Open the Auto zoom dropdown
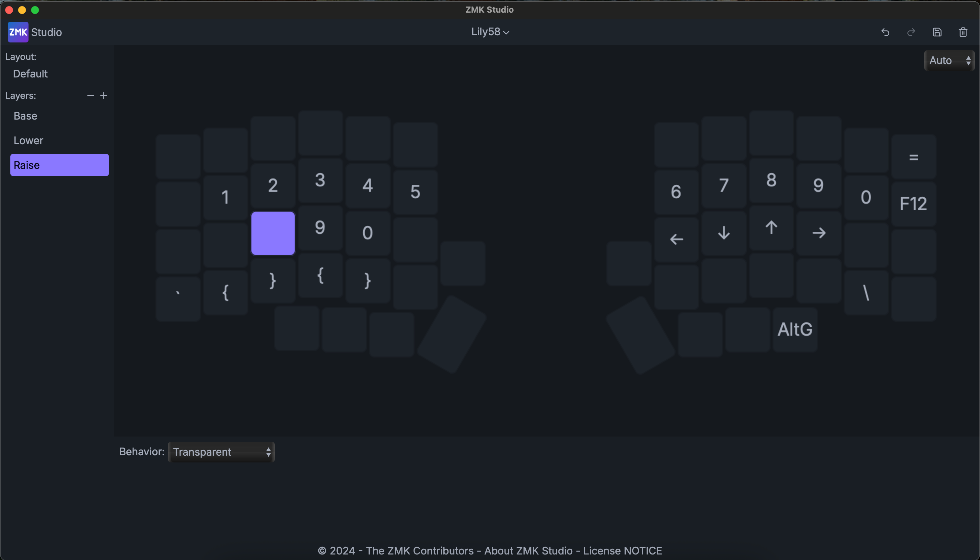980x560 pixels. pyautogui.click(x=949, y=60)
